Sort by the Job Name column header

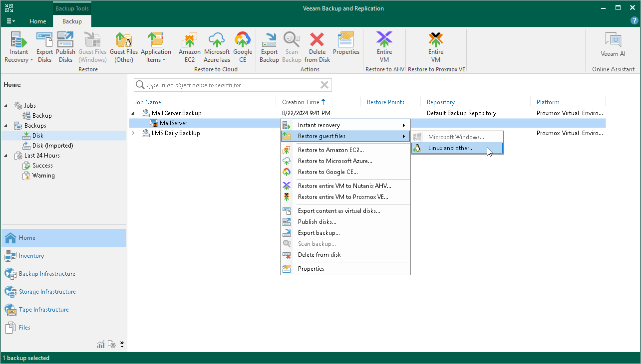(148, 102)
